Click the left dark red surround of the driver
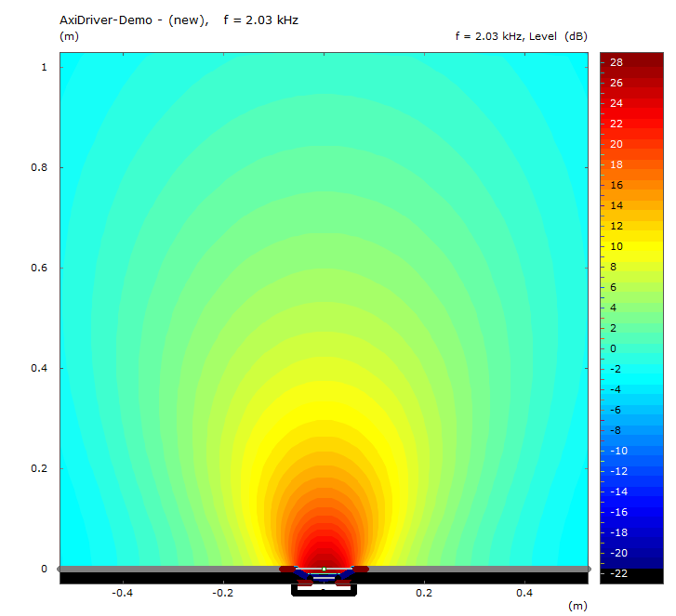This screenshot has width=676, height=616. (x=287, y=568)
